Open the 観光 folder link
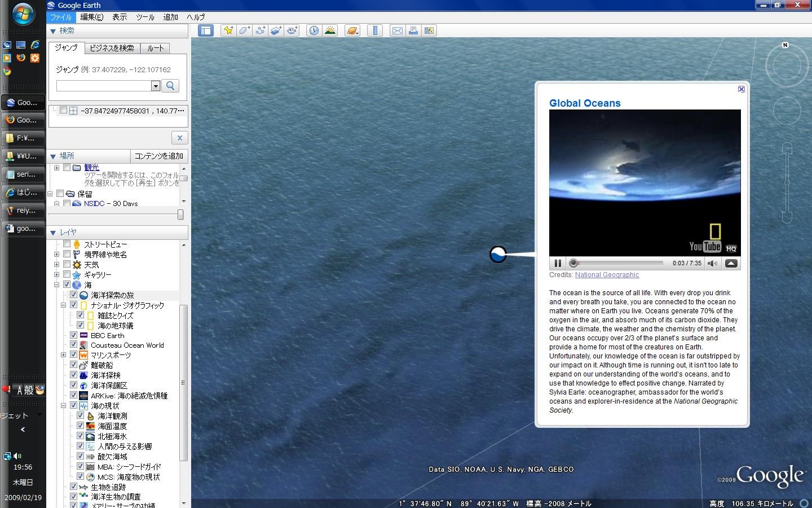 [x=91, y=168]
